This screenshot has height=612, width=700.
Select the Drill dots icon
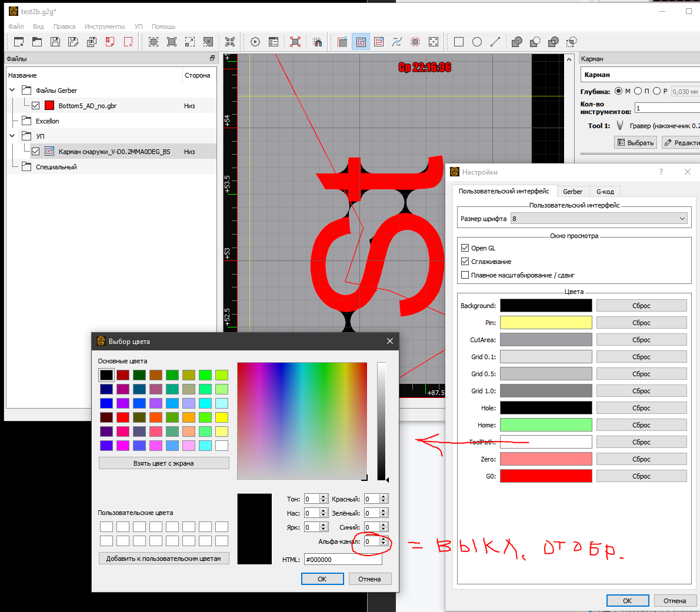(x=434, y=42)
